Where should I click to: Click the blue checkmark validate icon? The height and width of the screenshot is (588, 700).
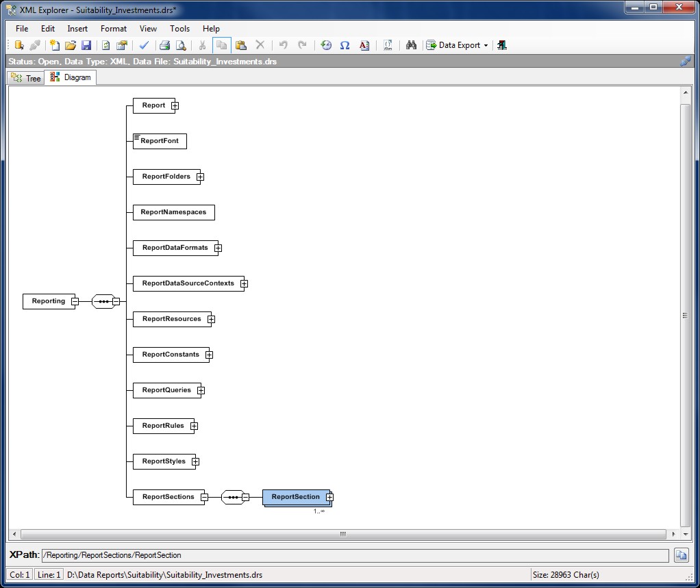[144, 45]
